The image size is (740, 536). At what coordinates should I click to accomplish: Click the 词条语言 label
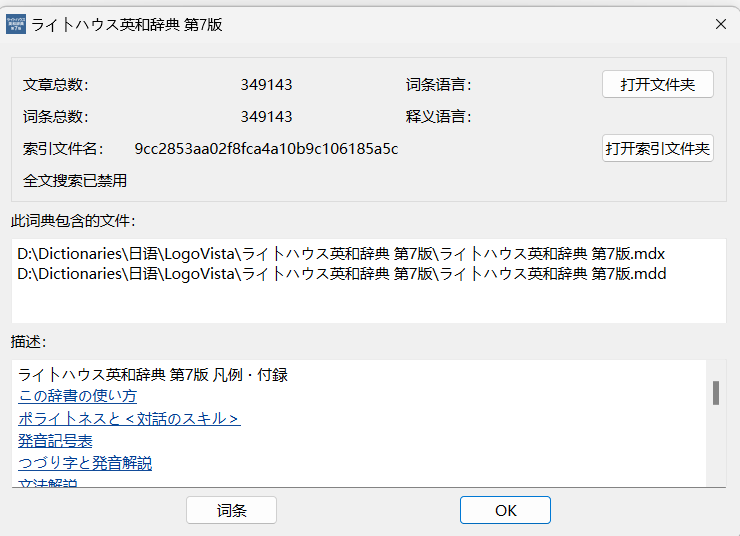(438, 84)
